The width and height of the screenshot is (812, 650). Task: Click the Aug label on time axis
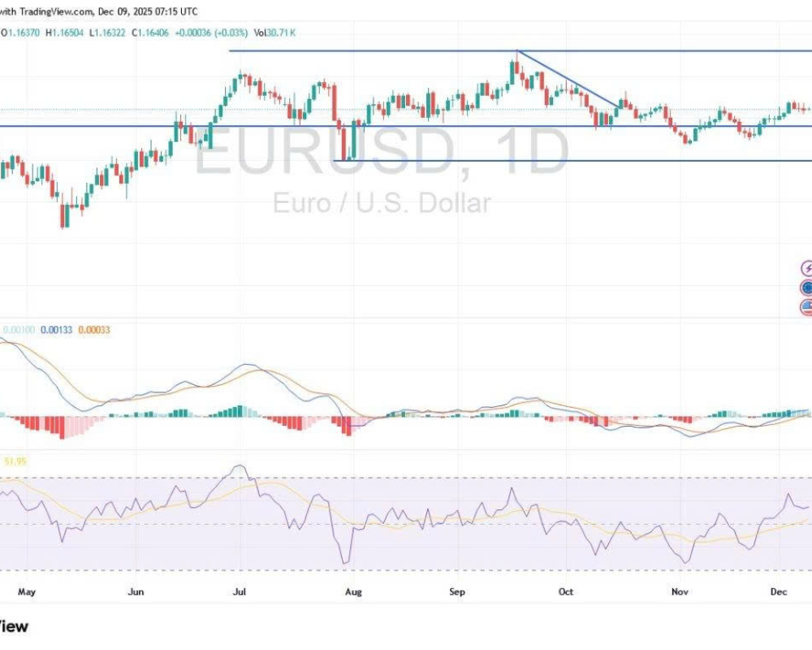pos(352,591)
